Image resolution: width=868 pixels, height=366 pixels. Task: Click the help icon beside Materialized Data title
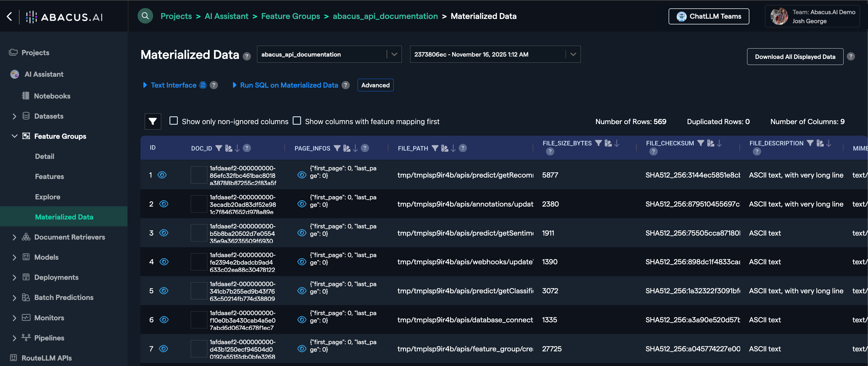tap(247, 56)
